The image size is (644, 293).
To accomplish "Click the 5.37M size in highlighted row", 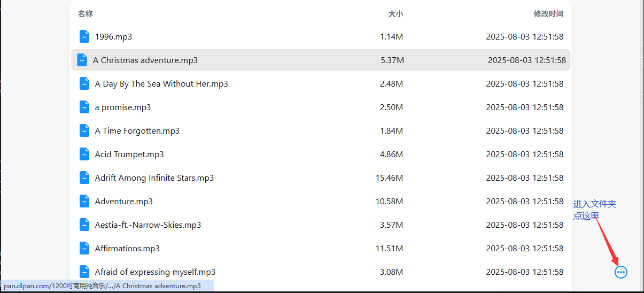I will point(392,60).
